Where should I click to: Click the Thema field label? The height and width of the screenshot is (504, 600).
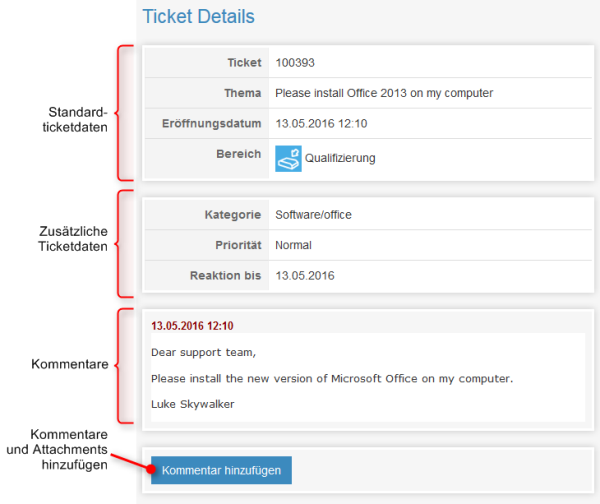point(242,93)
